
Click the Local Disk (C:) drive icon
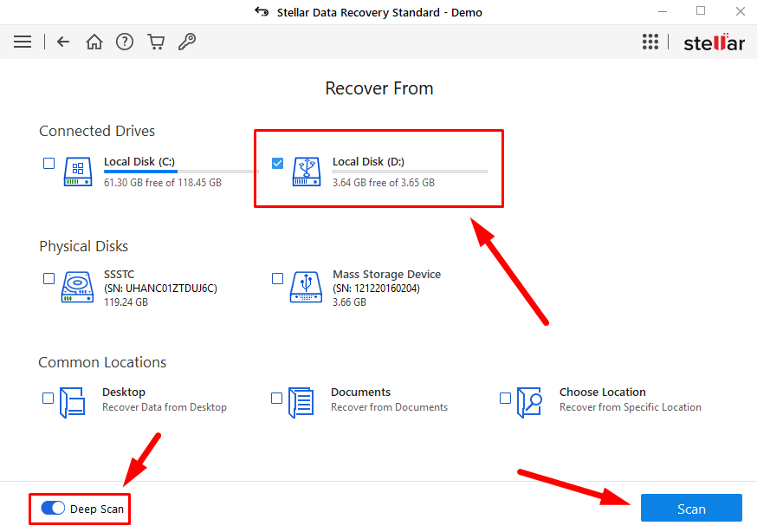pos(78,172)
